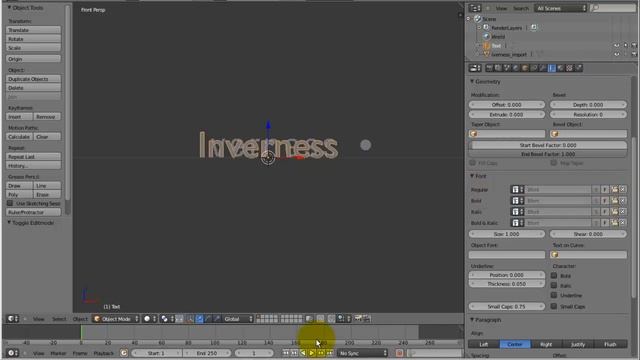Open the Scene properties tab icon
Screen dimensions: 640x360
[506, 68]
